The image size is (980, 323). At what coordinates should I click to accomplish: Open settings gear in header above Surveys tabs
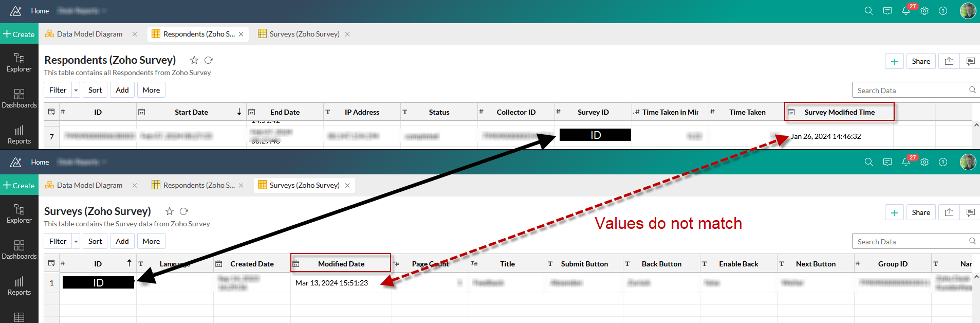coord(924,162)
